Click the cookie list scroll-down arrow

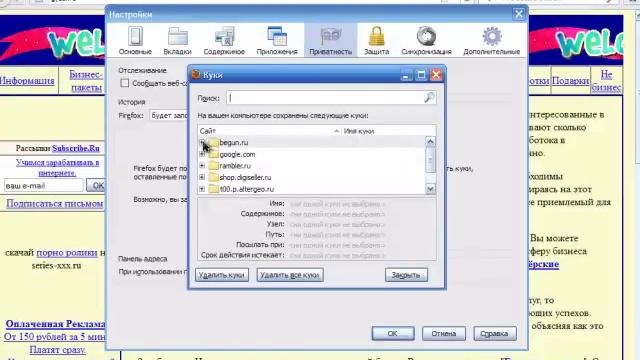(x=430, y=189)
